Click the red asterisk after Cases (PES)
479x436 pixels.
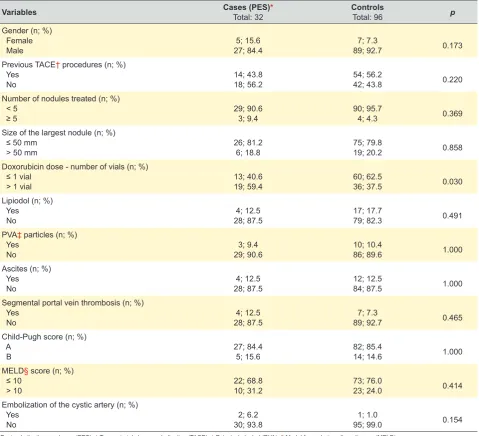(x=271, y=6)
